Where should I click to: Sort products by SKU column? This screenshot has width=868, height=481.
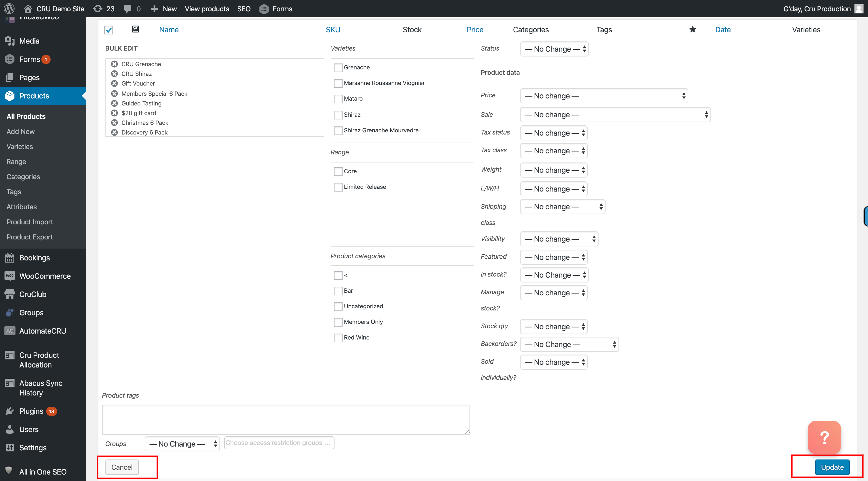click(333, 30)
